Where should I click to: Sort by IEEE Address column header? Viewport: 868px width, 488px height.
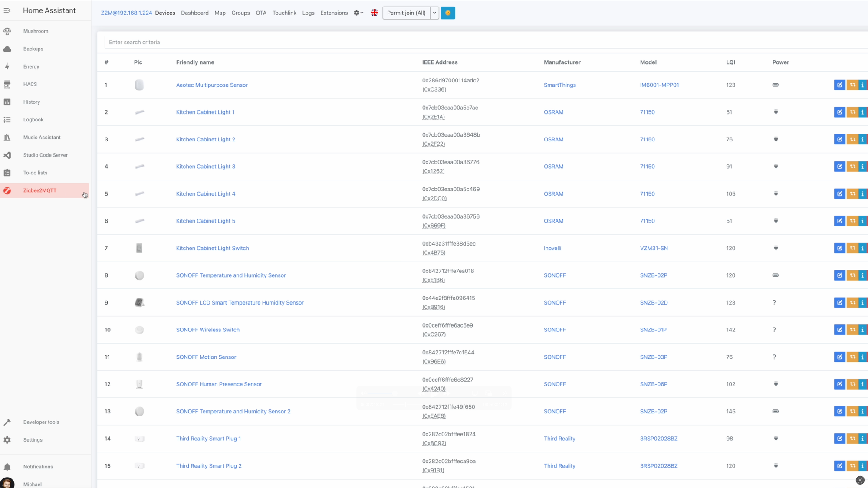tap(440, 62)
